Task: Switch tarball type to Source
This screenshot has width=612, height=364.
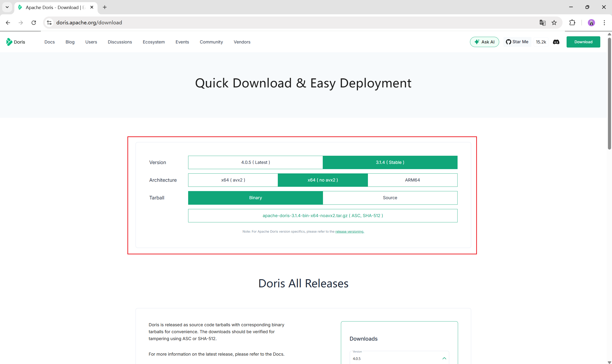Action: tap(390, 198)
